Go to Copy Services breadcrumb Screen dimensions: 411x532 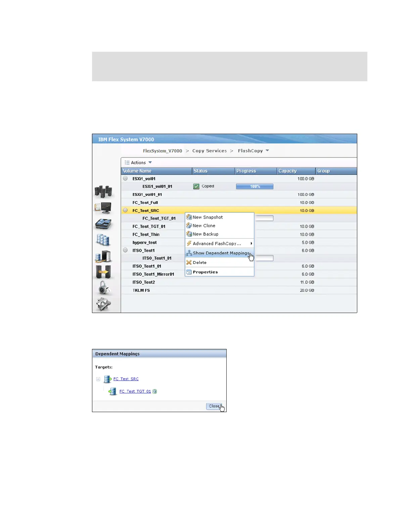(210, 151)
